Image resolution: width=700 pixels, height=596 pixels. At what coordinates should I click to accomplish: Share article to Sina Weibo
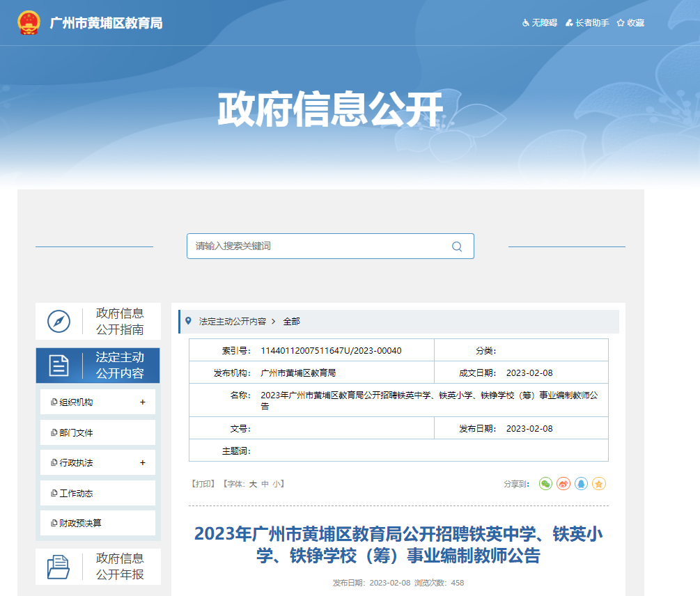pos(563,483)
